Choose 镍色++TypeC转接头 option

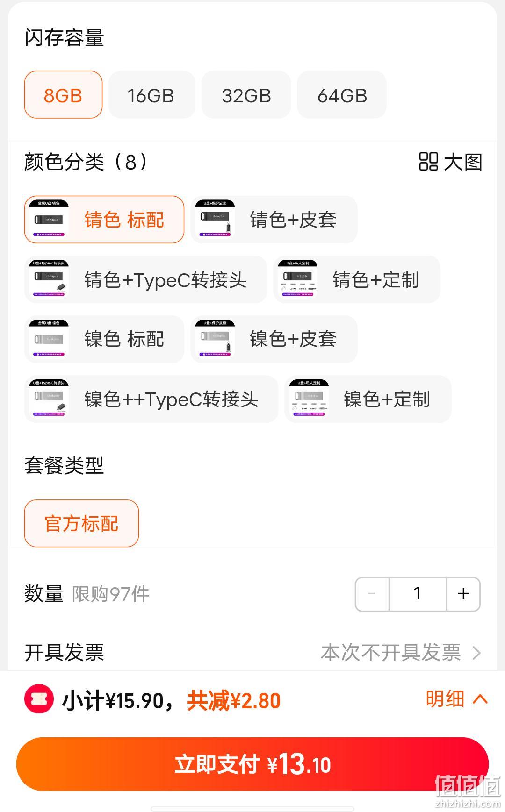click(151, 399)
